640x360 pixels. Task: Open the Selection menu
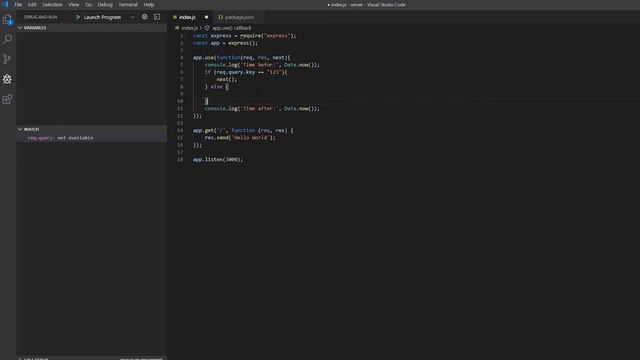pyautogui.click(x=52, y=4)
